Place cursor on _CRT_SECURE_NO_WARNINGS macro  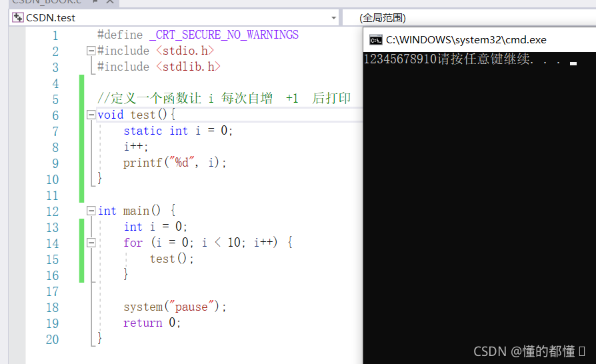click(x=224, y=35)
